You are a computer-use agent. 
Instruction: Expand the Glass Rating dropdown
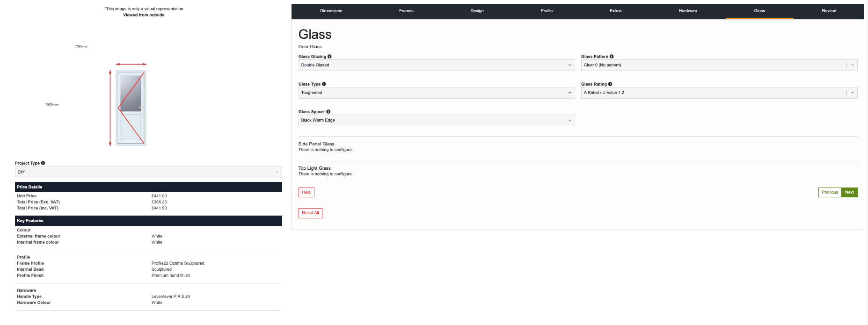[719, 93]
